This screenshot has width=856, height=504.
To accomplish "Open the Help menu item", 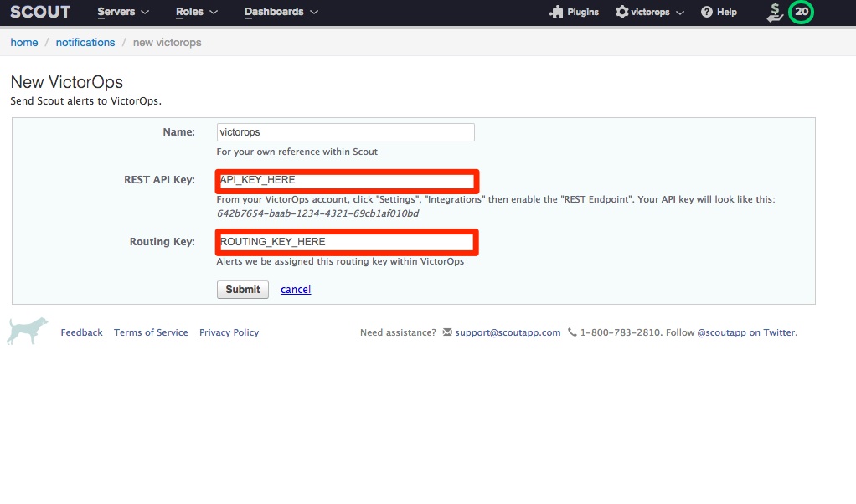I will 727,12.
